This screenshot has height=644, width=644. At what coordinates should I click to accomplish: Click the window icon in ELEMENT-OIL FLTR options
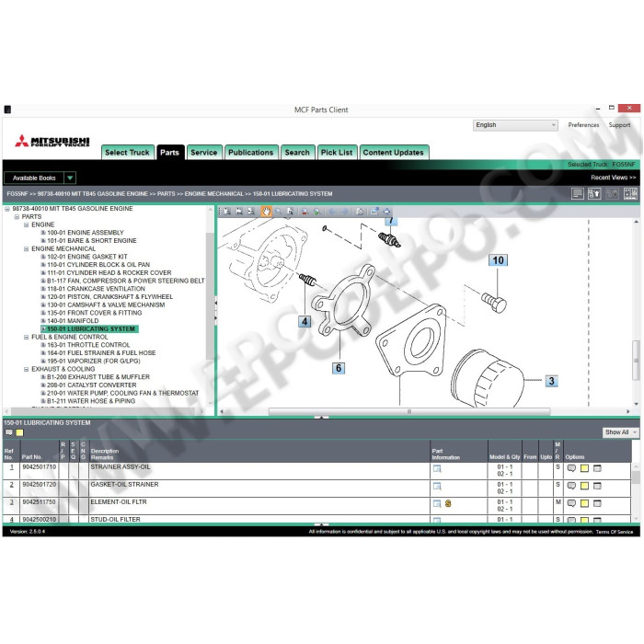pyautogui.click(x=597, y=503)
